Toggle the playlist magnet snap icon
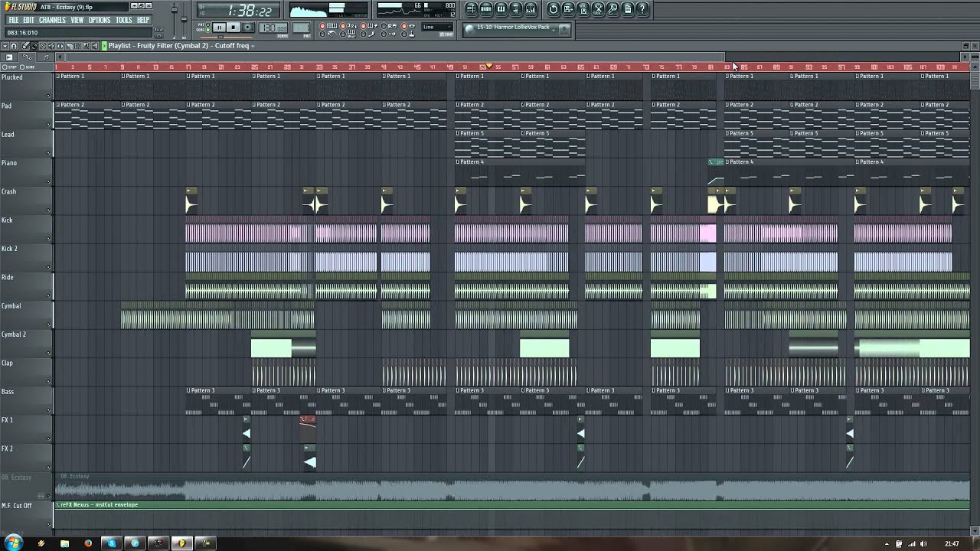 click(x=14, y=46)
